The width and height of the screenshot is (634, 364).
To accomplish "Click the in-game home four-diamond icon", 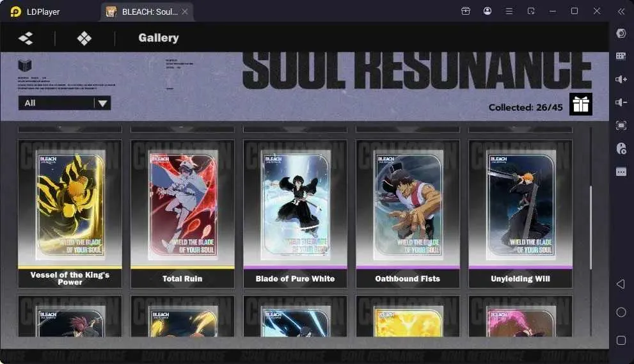I will (84, 38).
